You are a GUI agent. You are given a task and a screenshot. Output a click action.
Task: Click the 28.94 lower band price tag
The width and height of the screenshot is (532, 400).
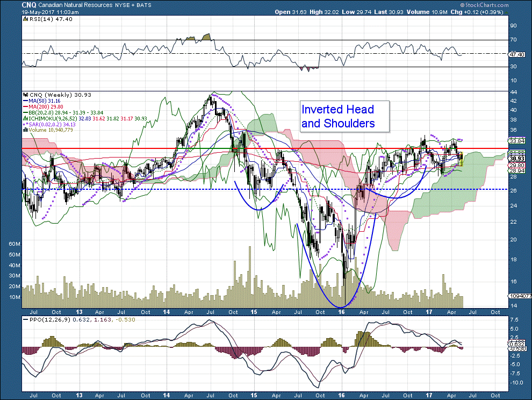tap(516, 171)
